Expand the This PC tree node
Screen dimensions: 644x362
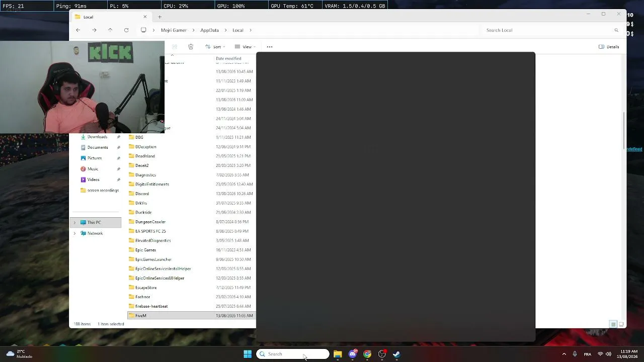tap(74, 222)
